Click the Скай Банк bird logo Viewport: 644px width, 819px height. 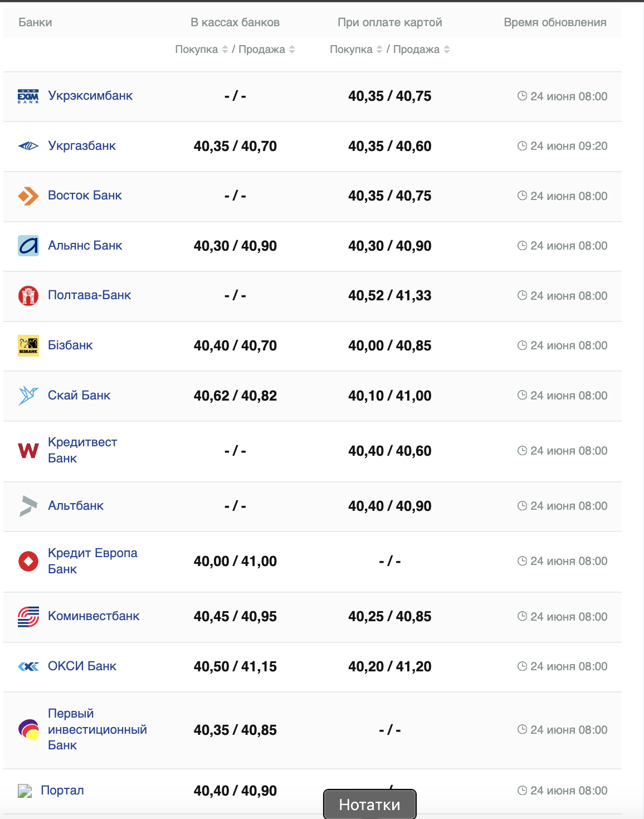tap(28, 396)
